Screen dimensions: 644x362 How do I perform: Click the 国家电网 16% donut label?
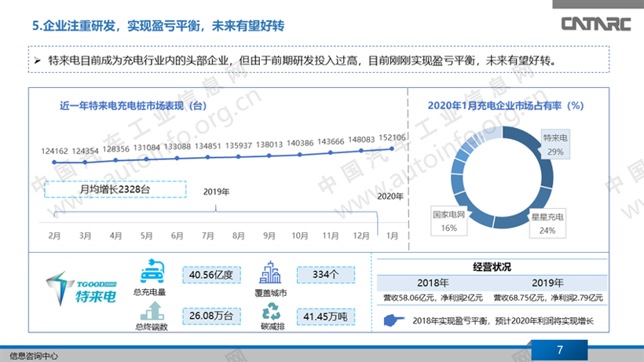point(449,221)
